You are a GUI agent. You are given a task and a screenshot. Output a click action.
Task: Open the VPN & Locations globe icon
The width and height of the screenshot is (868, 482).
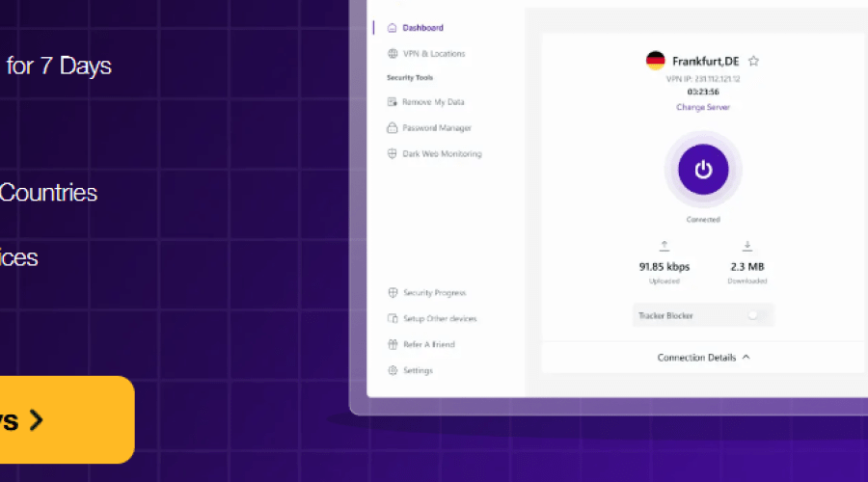393,54
